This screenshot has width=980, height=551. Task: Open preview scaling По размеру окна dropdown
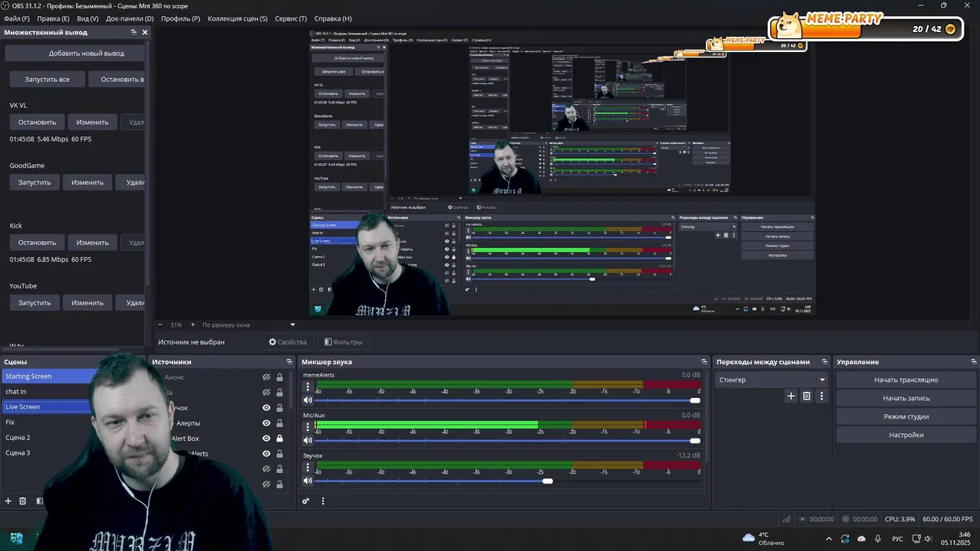248,324
